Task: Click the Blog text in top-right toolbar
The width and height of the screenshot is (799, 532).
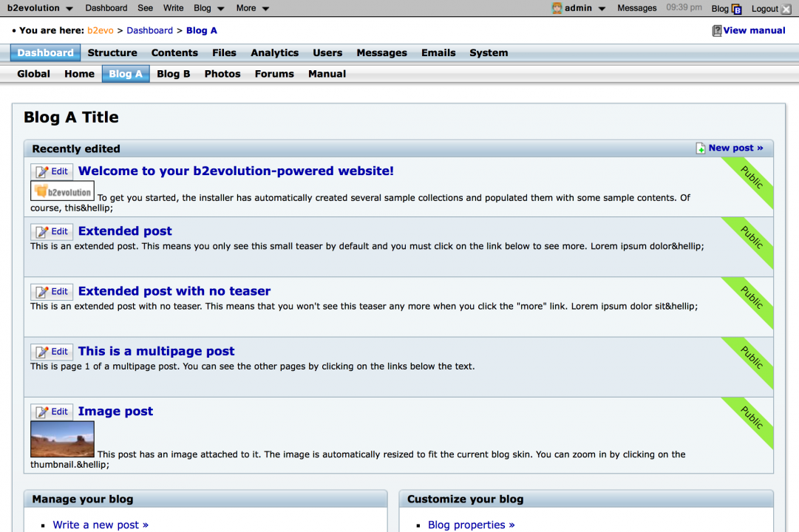Action: (x=720, y=9)
